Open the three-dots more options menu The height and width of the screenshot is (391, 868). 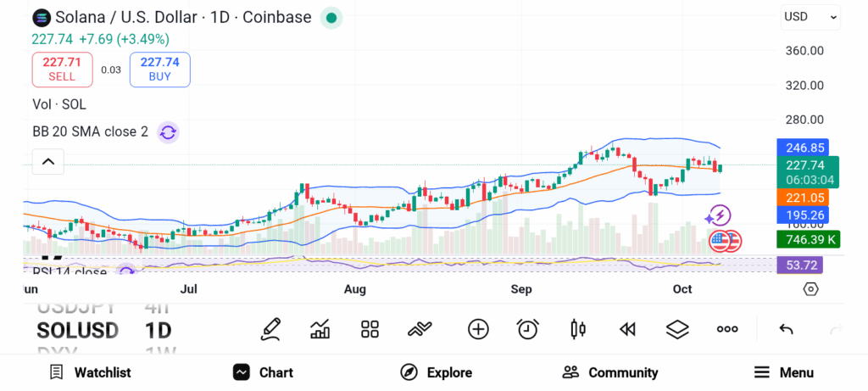pyautogui.click(x=727, y=329)
